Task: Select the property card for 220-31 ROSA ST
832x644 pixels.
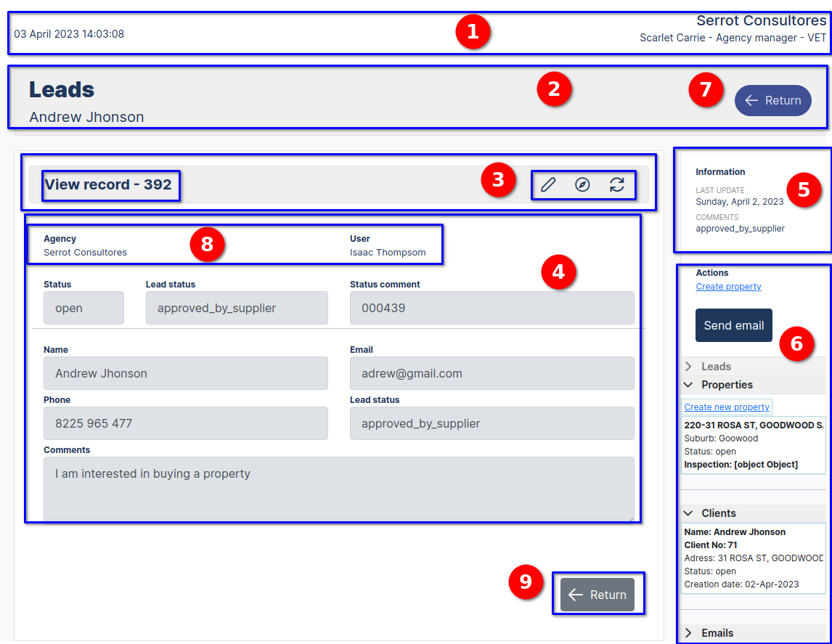Action: click(x=753, y=443)
